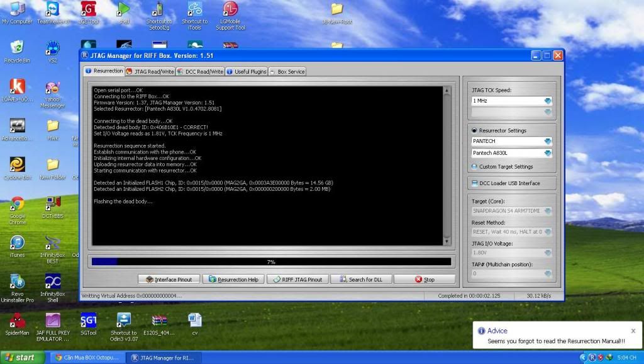Switch to DCC Read/Write tab
The image size is (644, 364).
click(x=201, y=72)
